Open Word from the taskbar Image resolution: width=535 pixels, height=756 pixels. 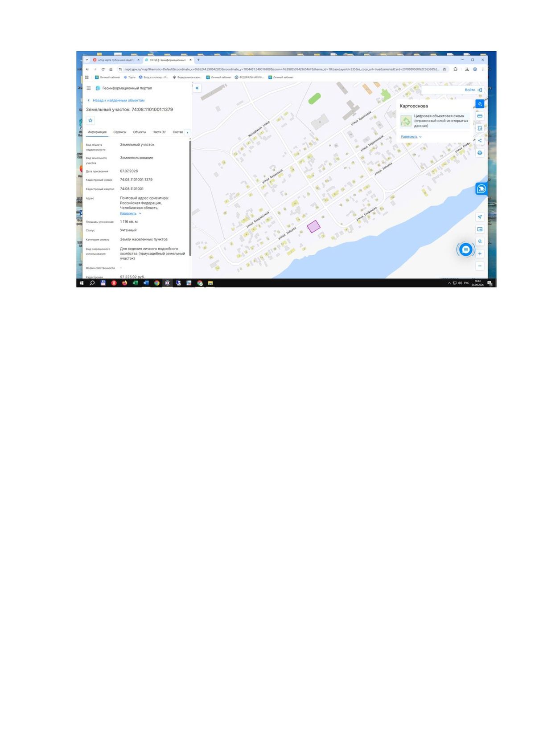click(x=146, y=283)
